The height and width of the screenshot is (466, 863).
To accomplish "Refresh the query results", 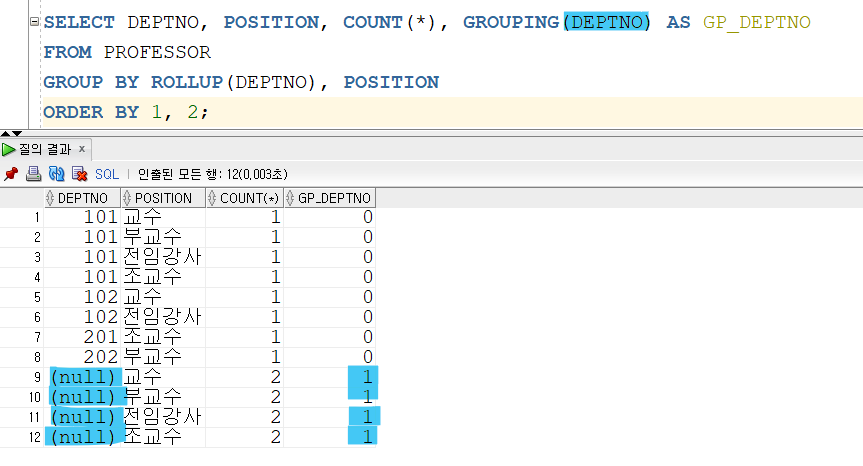I will 56,174.
